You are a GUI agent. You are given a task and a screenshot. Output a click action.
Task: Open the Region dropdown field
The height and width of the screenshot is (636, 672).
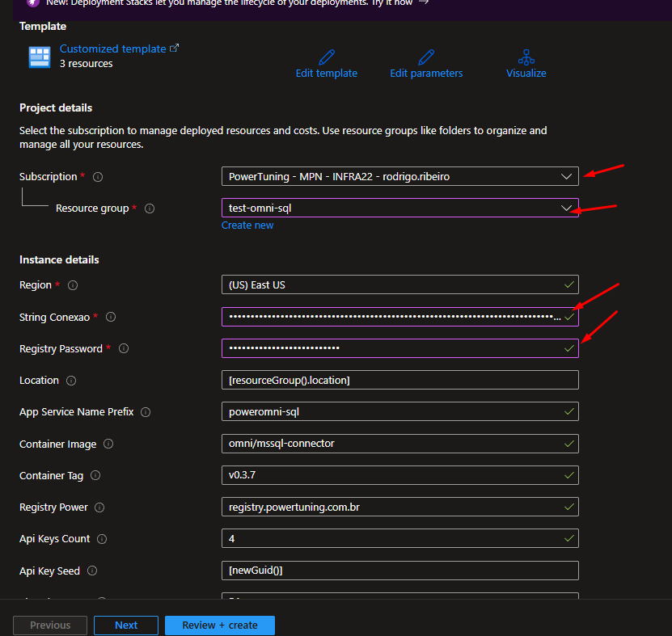399,284
